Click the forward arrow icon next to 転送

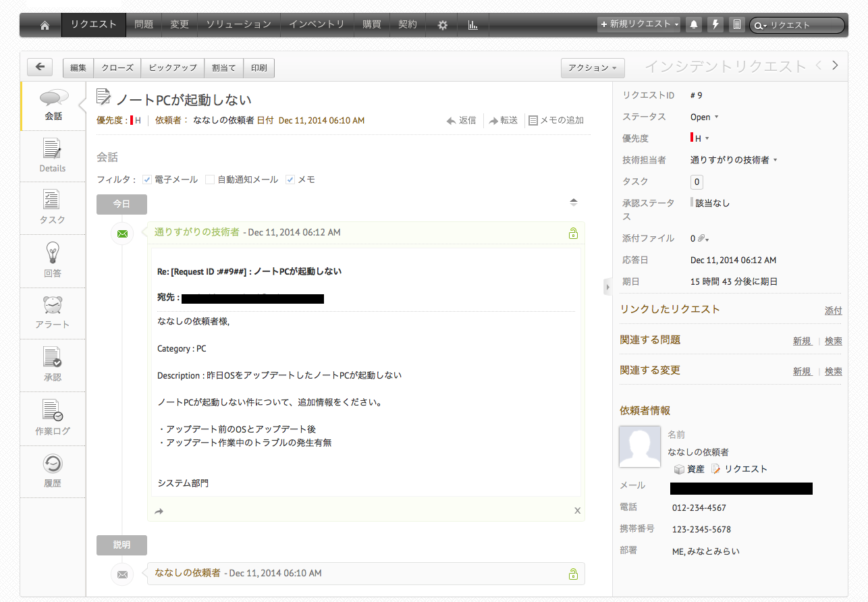493,121
